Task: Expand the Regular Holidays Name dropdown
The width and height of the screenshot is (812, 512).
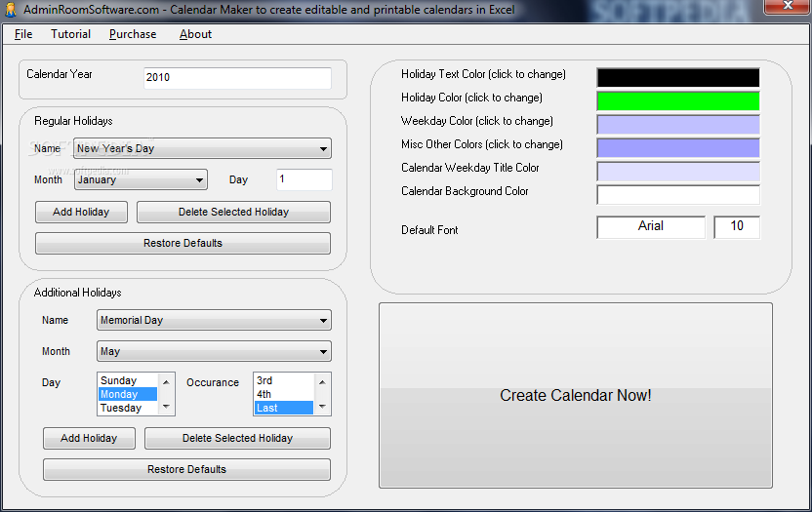Action: (202, 148)
